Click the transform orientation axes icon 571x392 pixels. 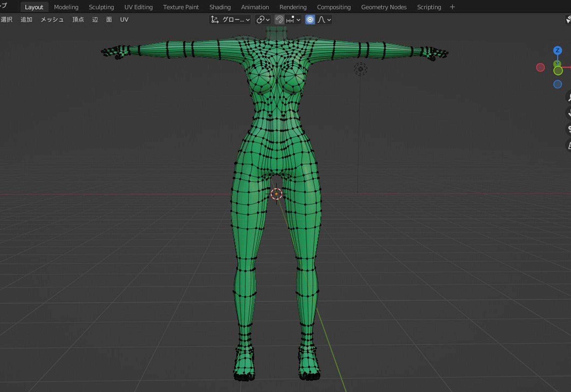tap(215, 20)
